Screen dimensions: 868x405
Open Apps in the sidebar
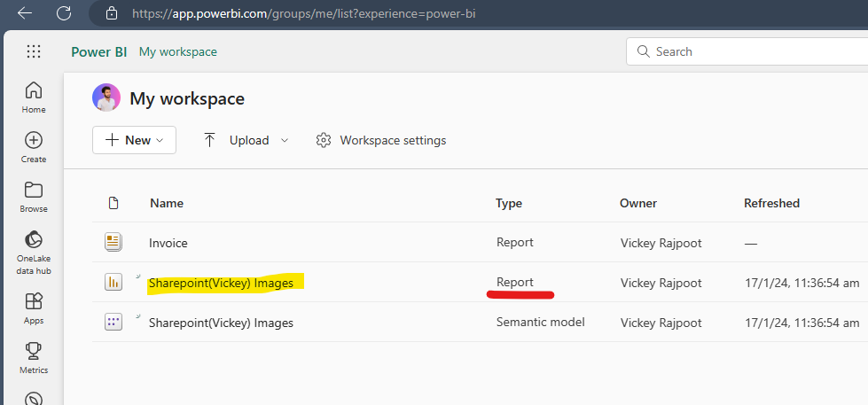34,308
